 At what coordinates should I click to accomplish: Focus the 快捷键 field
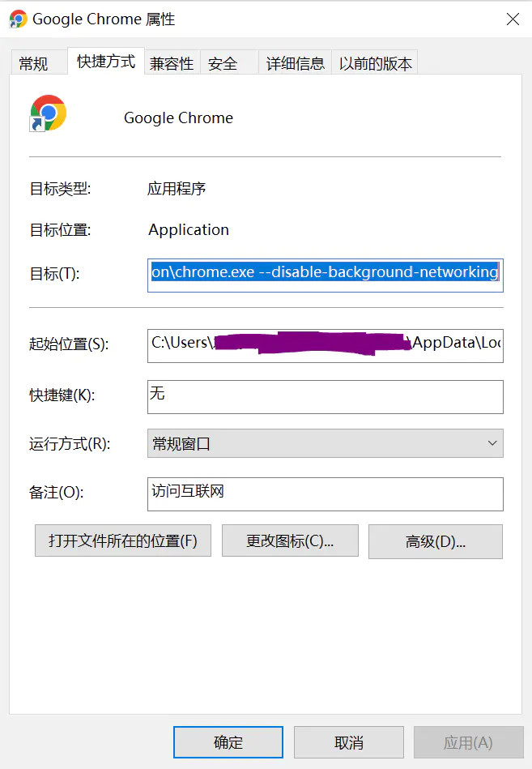[x=325, y=396]
